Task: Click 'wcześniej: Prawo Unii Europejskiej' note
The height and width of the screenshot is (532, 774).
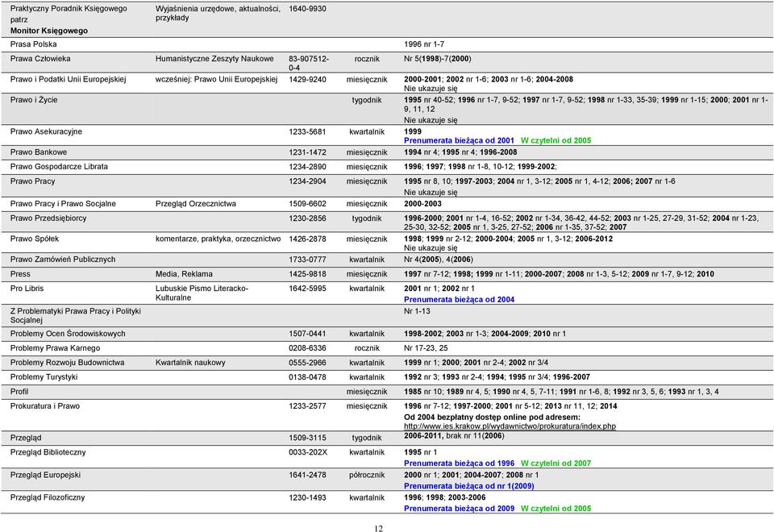Action: coord(217,80)
